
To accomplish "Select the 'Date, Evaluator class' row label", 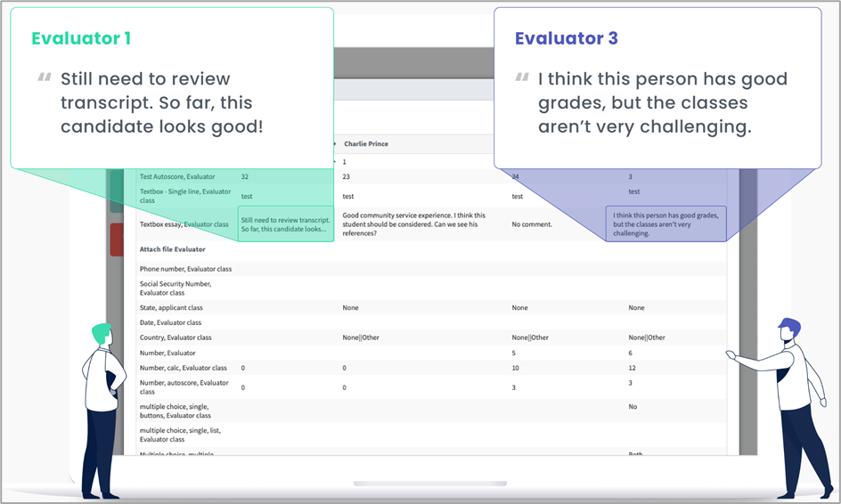I will coord(170,322).
